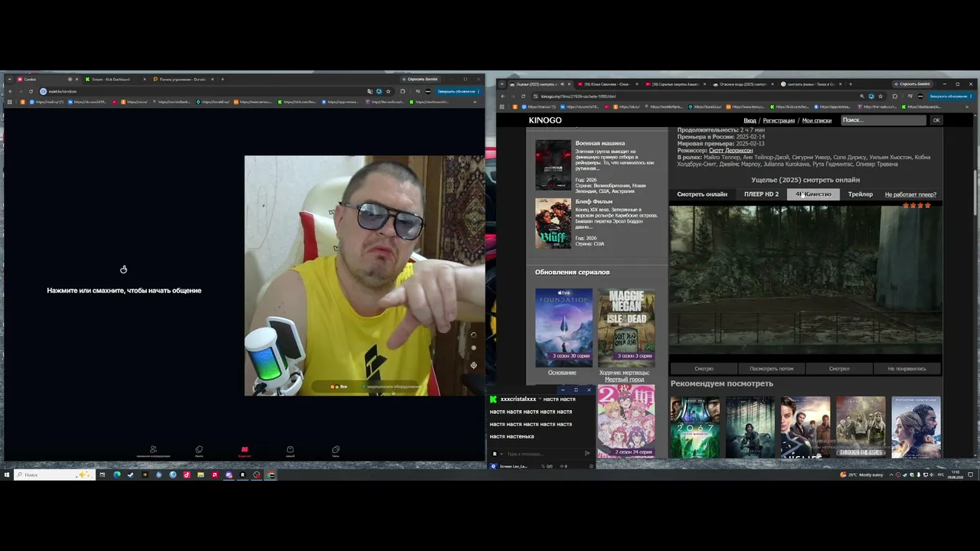980x551 pixels.
Task: Click the Windows taskbar search box
Action: coord(54,474)
